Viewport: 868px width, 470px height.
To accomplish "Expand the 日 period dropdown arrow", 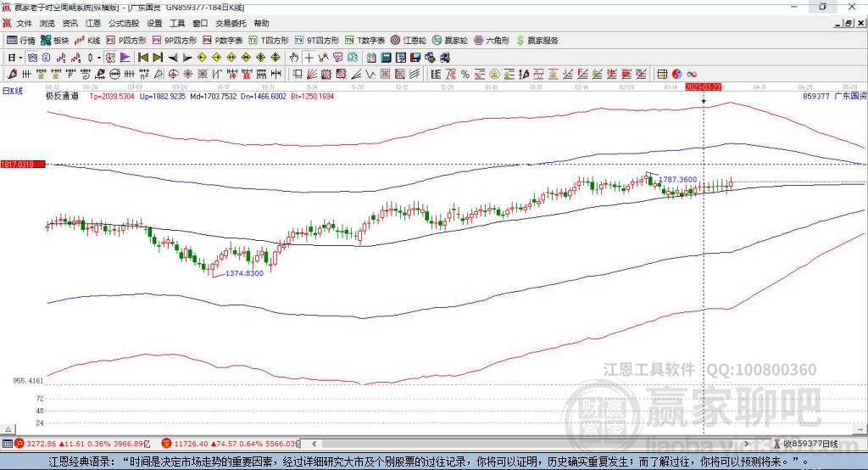I will coord(20,58).
